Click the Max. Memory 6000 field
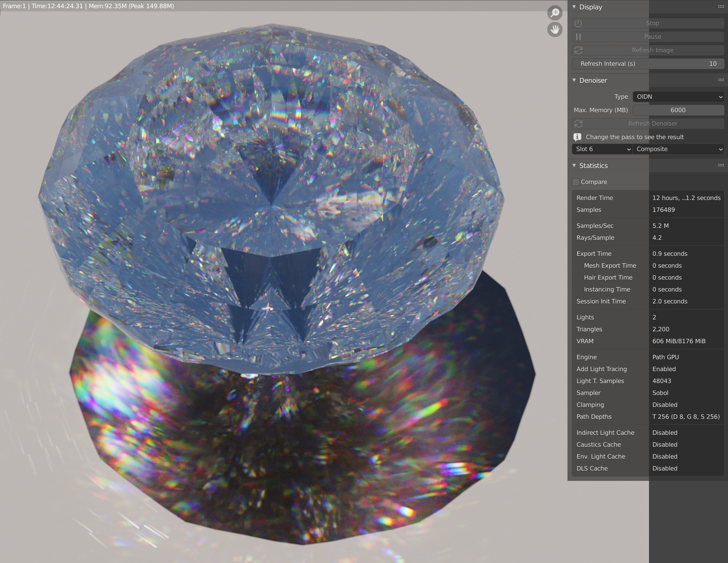 [678, 110]
